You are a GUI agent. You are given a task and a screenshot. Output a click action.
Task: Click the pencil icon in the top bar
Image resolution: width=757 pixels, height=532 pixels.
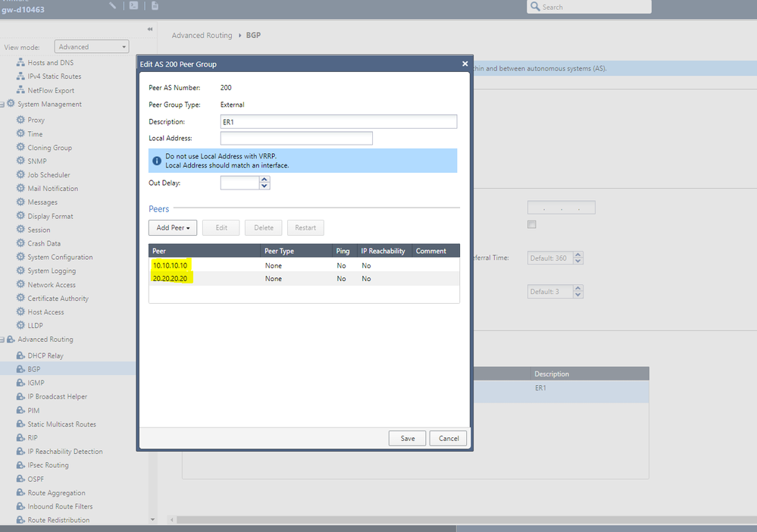113,6
